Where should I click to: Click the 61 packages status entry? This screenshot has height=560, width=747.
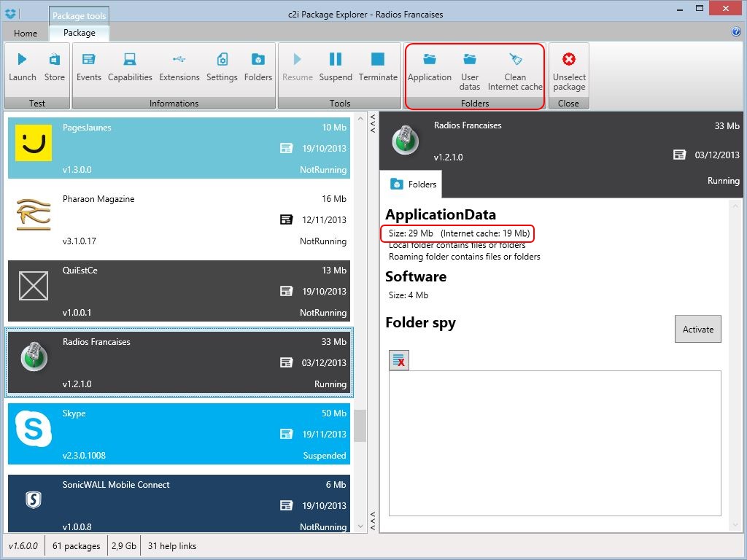click(76, 546)
